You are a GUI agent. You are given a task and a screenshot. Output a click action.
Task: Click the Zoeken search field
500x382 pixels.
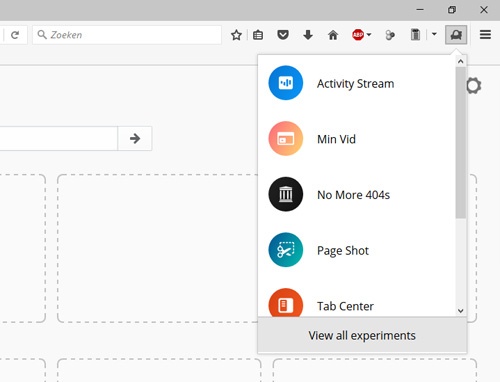pos(127,35)
